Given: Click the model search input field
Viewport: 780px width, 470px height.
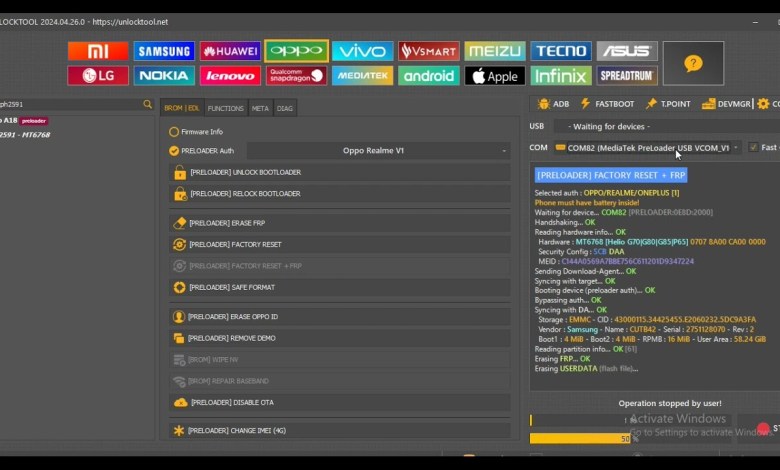Looking at the screenshot, I should pos(68,104).
